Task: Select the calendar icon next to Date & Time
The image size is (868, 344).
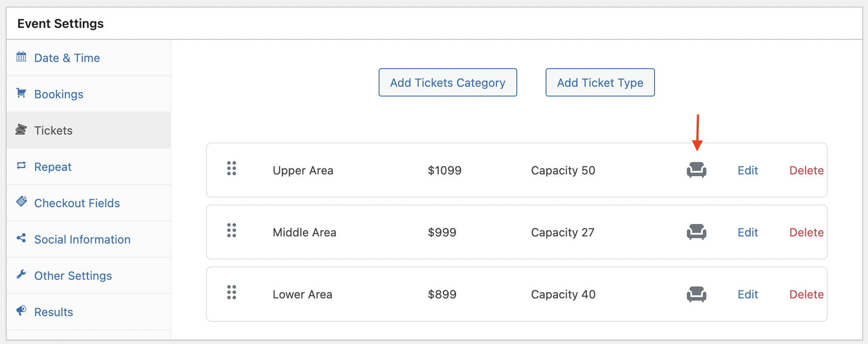Action: (21, 57)
